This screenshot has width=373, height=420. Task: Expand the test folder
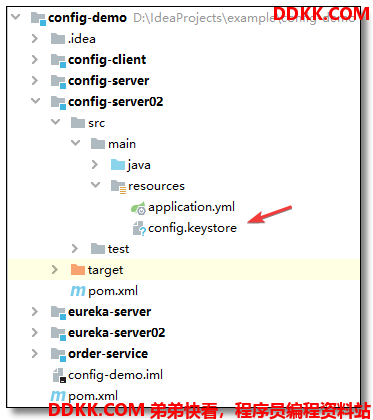(x=75, y=249)
